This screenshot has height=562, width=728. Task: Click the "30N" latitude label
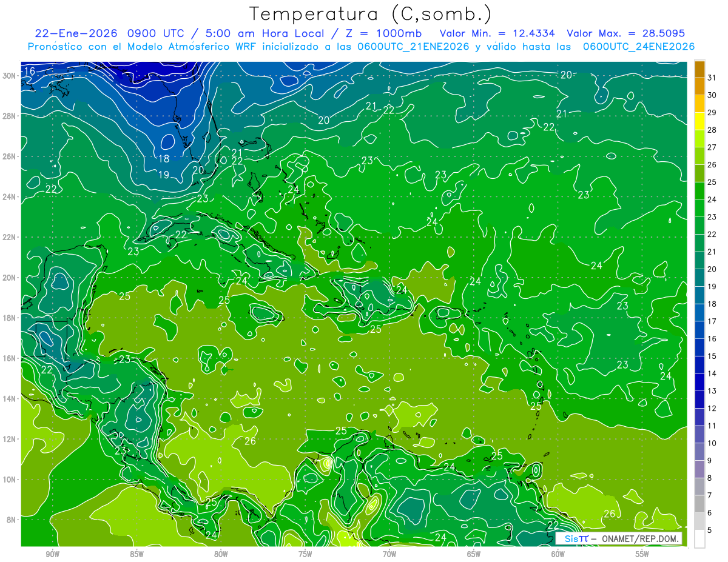(x=9, y=76)
